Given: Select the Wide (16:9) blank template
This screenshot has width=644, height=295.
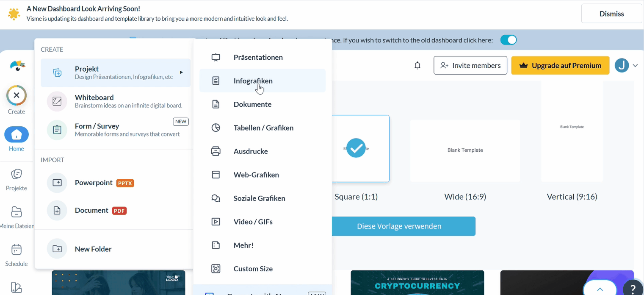Looking at the screenshot, I should 465,150.
